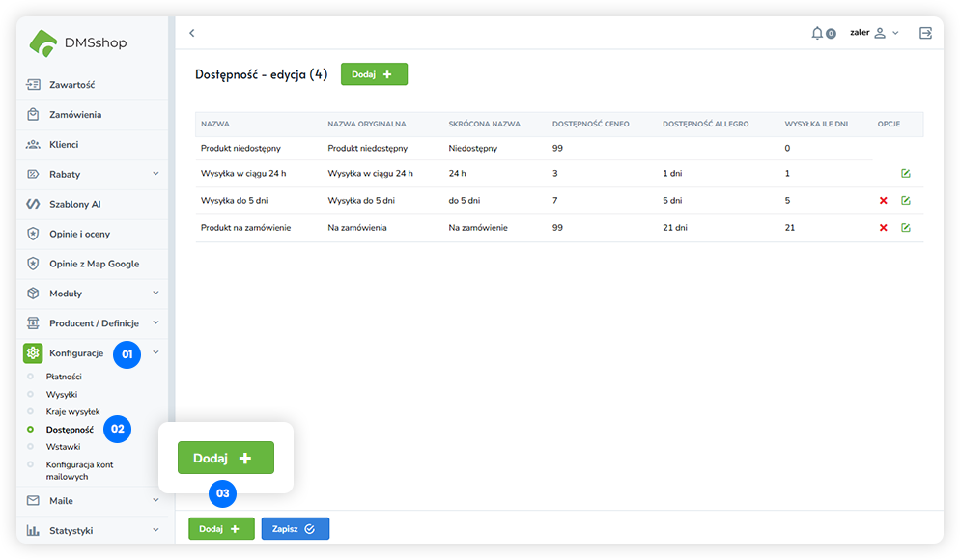Click the logout icon in top bar
This screenshot has height=560, width=960.
(926, 33)
